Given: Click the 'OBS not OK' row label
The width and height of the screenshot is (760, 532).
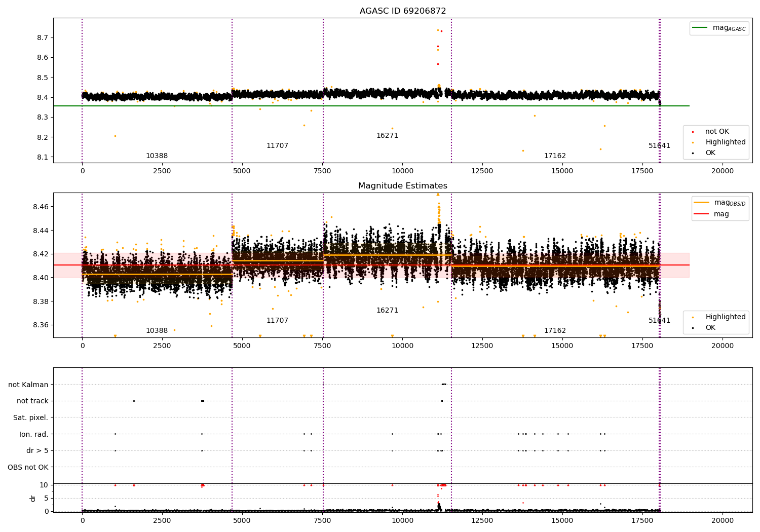Looking at the screenshot, I should pos(28,467).
